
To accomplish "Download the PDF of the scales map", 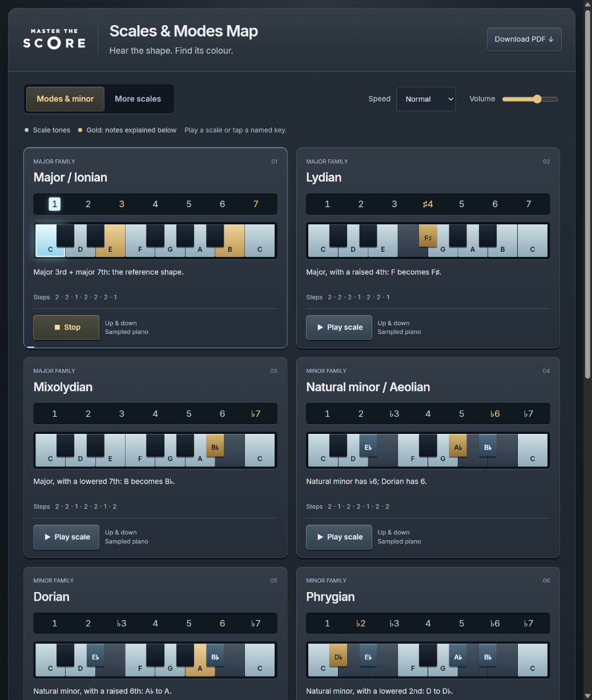I will point(524,39).
